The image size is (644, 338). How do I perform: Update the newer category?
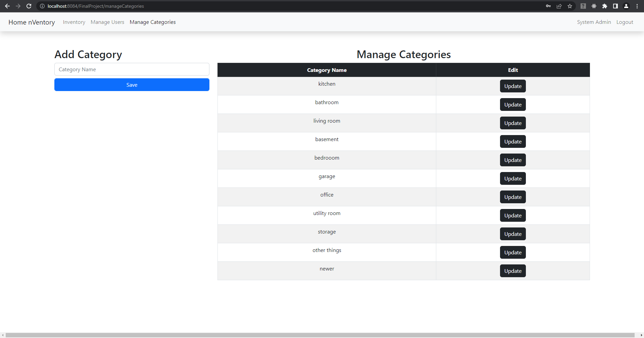click(513, 271)
